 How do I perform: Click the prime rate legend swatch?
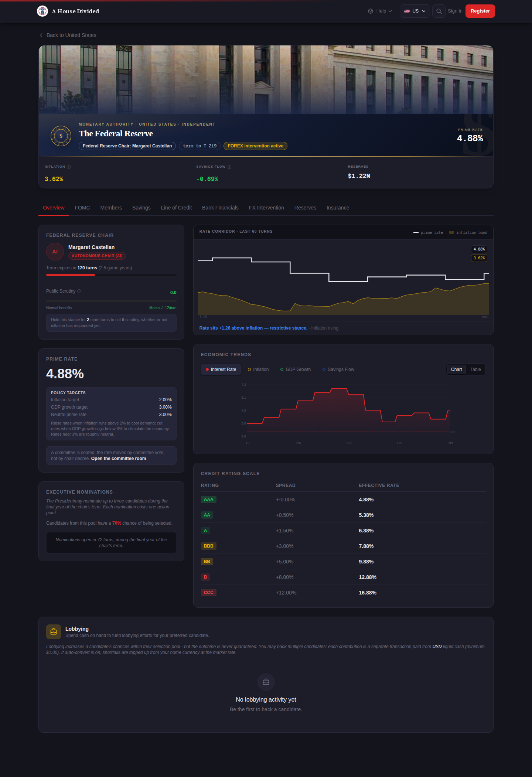coord(416,232)
